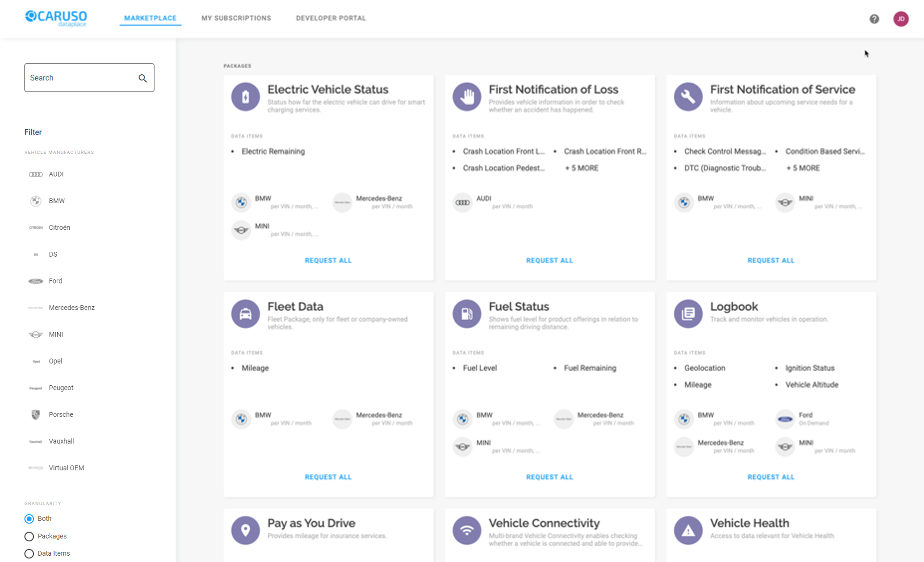The width and height of the screenshot is (924, 562).
Task: Click Ford logo in the Logbook card
Action: pos(785,419)
